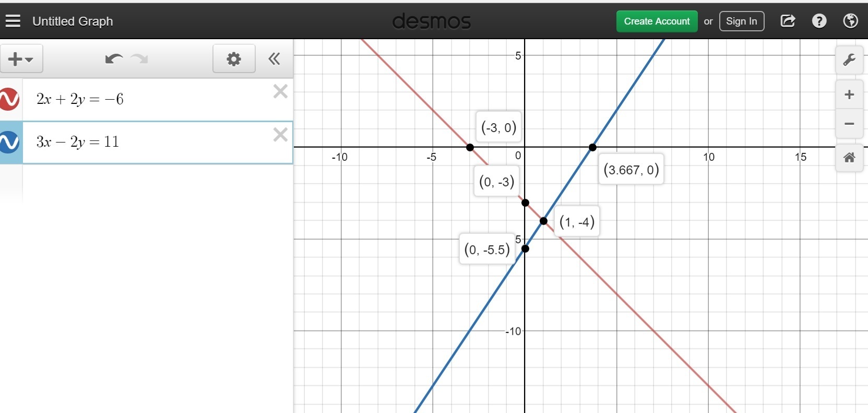Undo the last action
The image size is (868, 413).
click(113, 59)
